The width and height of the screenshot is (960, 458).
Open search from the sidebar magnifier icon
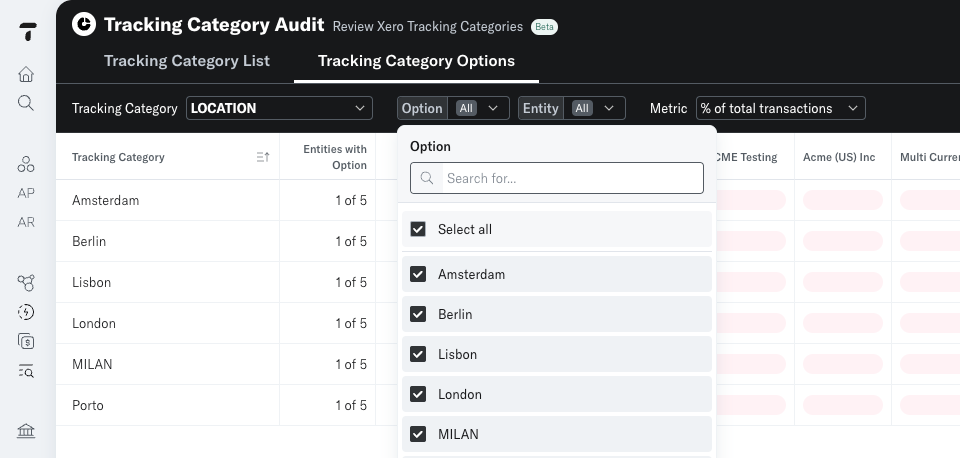tap(26, 103)
